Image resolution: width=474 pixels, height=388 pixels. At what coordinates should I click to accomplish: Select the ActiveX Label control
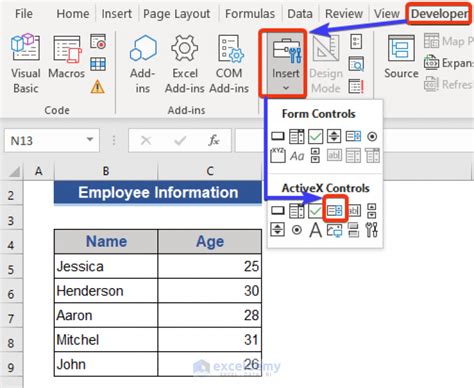(315, 230)
